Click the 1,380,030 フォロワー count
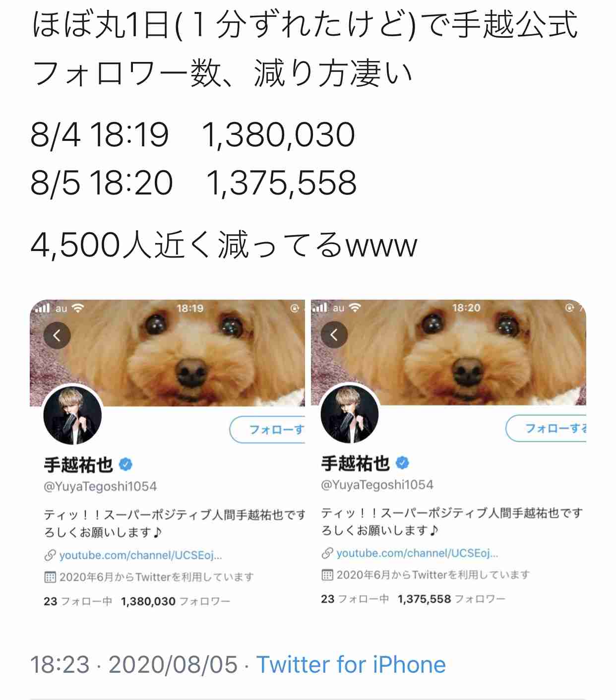Screen dimensions: 616x700 [176, 601]
